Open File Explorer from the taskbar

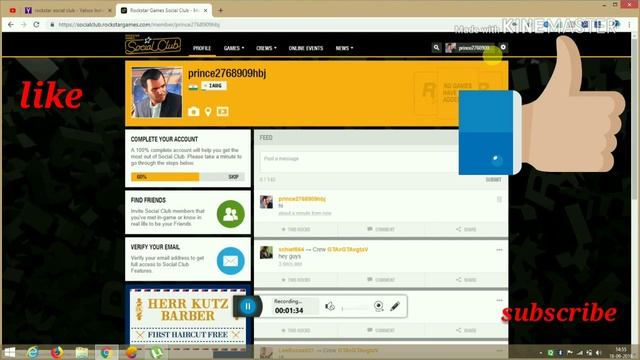[82, 352]
